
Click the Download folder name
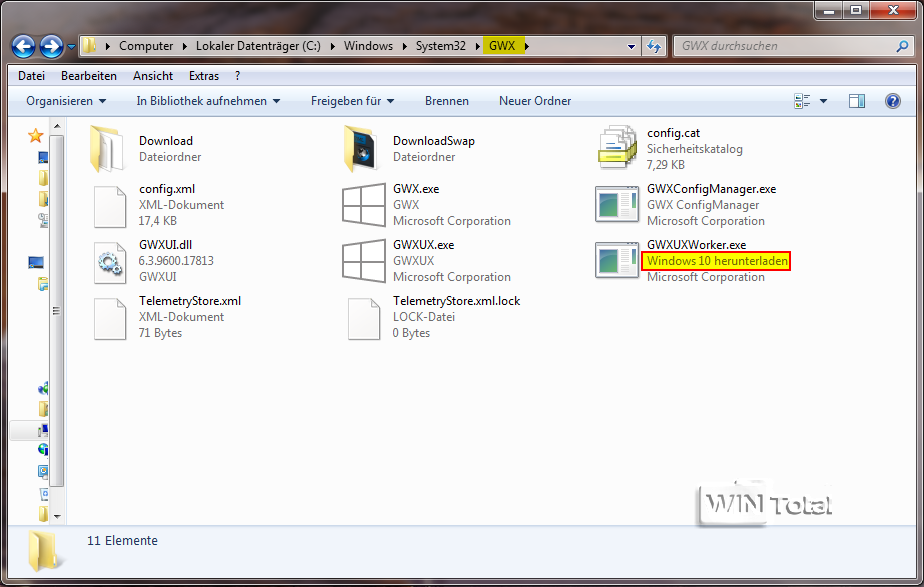[166, 141]
